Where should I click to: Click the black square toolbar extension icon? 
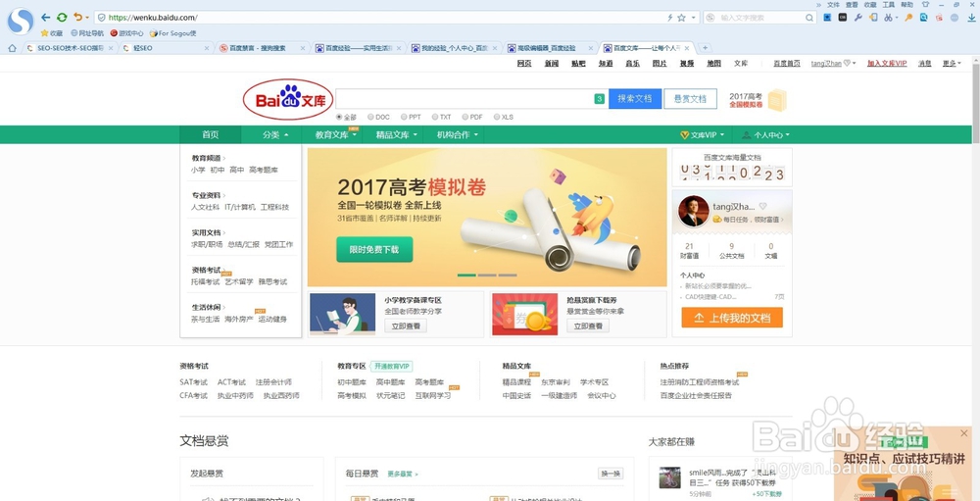tap(843, 18)
